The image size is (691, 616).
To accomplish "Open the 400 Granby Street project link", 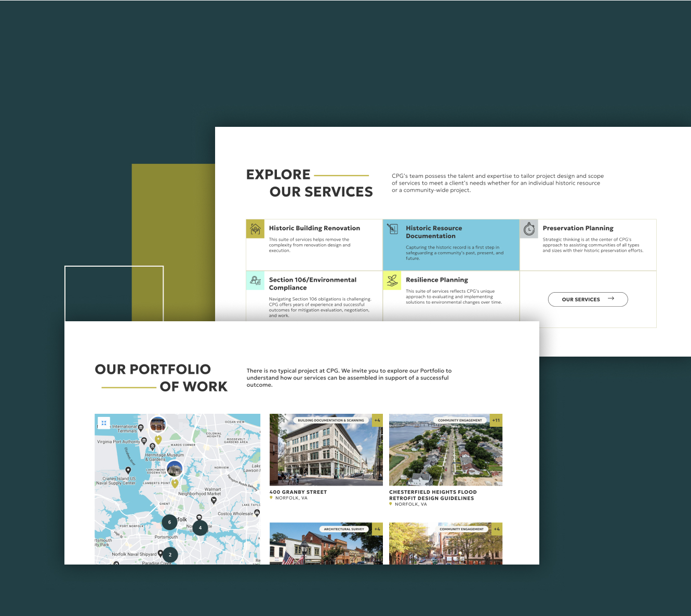I will point(298,492).
